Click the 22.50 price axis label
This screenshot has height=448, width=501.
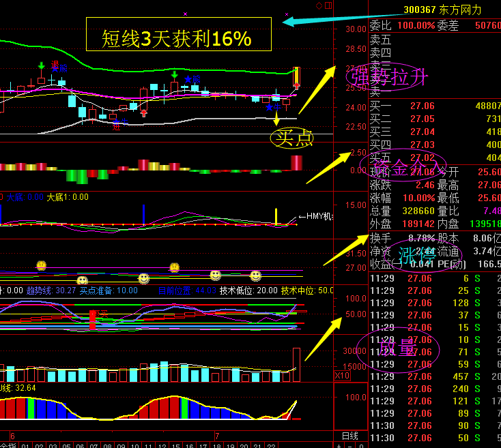[x=356, y=127]
